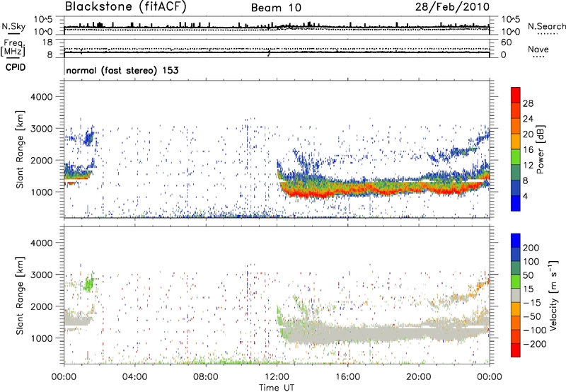This screenshot has width=566, height=392.
Task: Click the "−15" label on velocity colorbar
Action: pyautogui.click(x=531, y=303)
